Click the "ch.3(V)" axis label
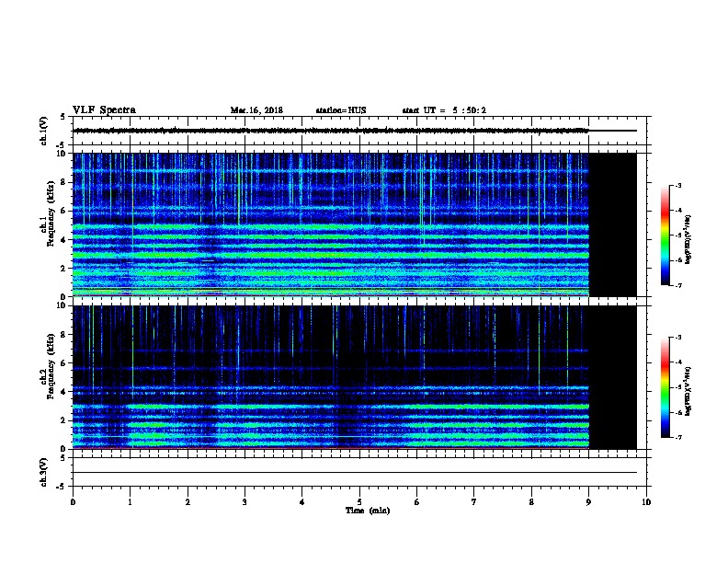The height and width of the screenshot is (563, 728). point(43,472)
